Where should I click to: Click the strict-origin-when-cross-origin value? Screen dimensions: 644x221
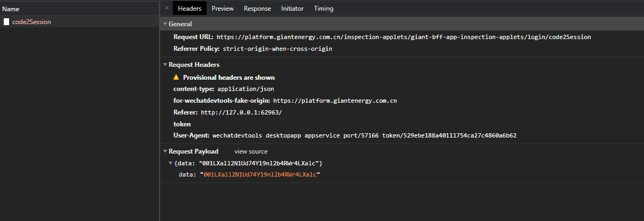[x=277, y=49]
